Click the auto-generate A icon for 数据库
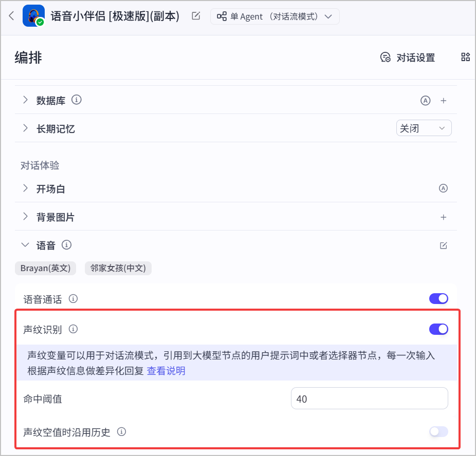Image resolution: width=476 pixels, height=456 pixels. click(x=425, y=101)
